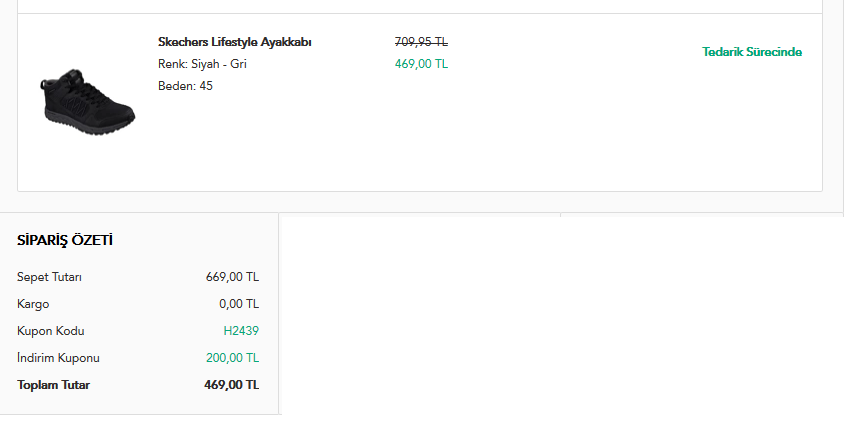Viewport: 847px width, 421px height.
Task: Open the Skechers Lifestyle Ayakkabı product link
Action: tap(235, 42)
